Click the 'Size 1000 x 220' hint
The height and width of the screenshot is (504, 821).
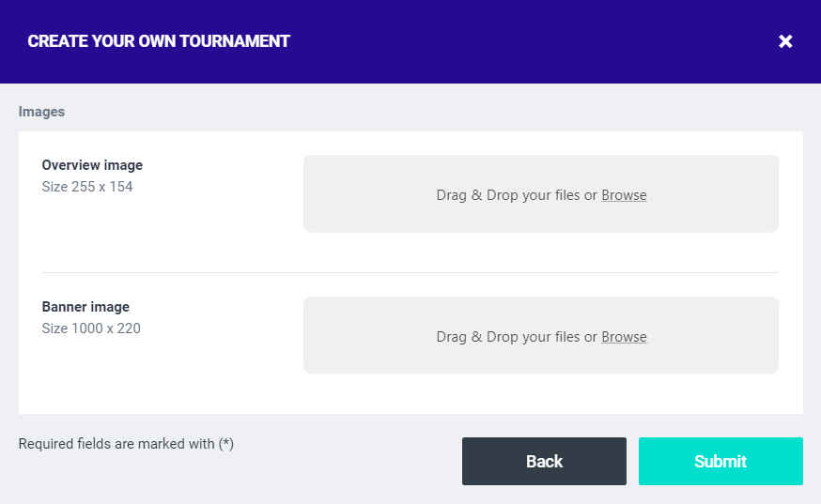coord(91,328)
